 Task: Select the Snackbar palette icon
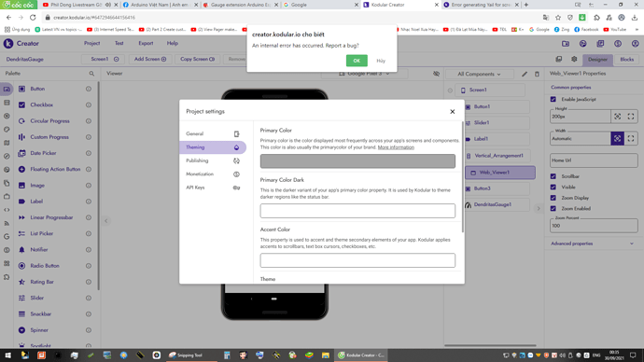coord(21,314)
